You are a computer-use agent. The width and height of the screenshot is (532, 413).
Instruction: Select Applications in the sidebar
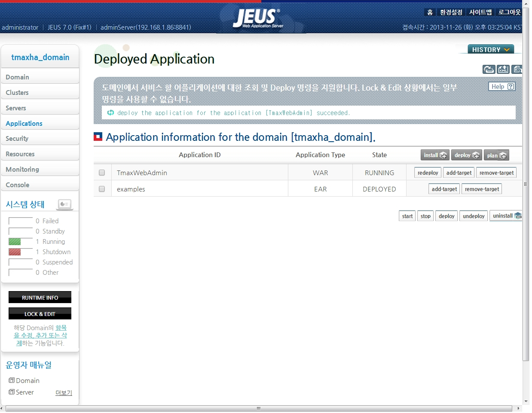pyautogui.click(x=40, y=124)
